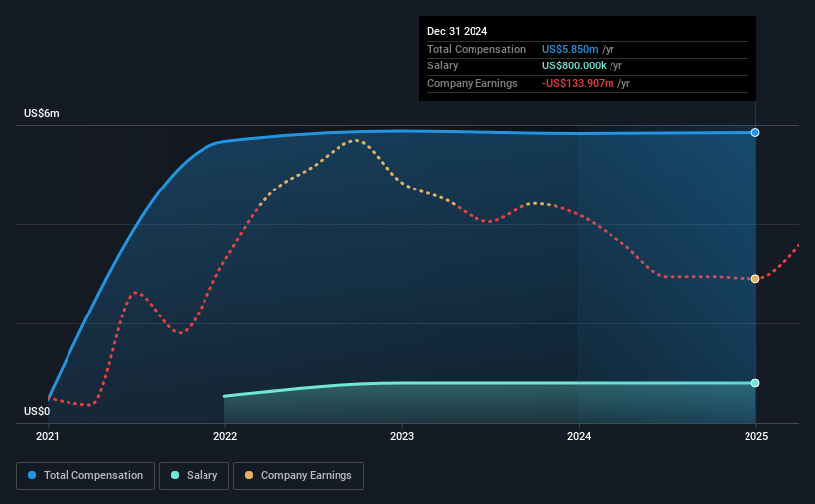
Task: Click the orange Company Earnings legend dot
Action: [x=249, y=475]
